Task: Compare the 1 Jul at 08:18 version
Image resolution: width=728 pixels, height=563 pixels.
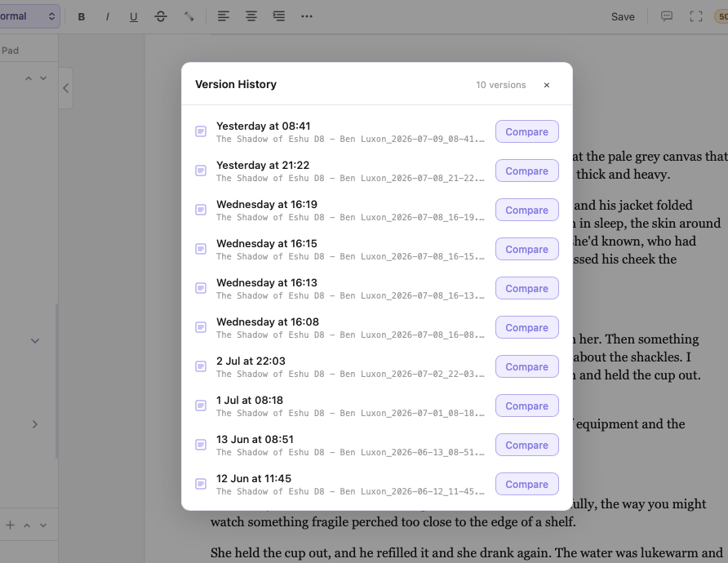Action: 526,406
